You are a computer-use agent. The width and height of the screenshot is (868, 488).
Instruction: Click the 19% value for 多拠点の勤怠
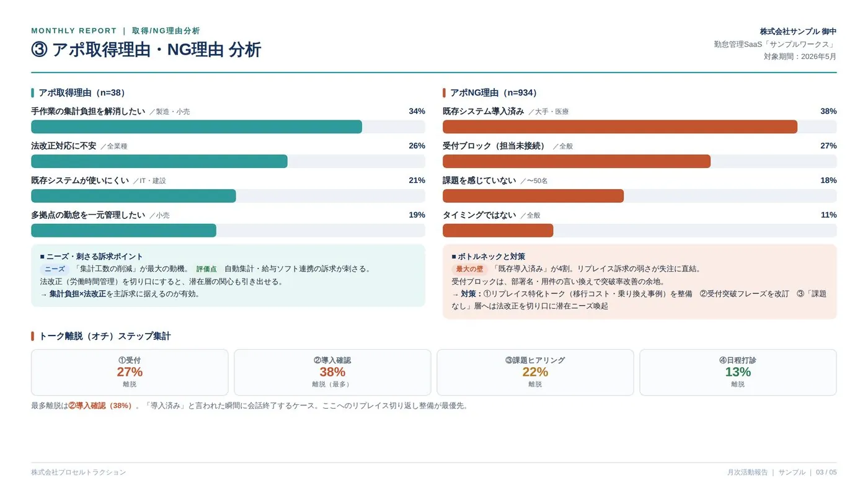(x=417, y=215)
